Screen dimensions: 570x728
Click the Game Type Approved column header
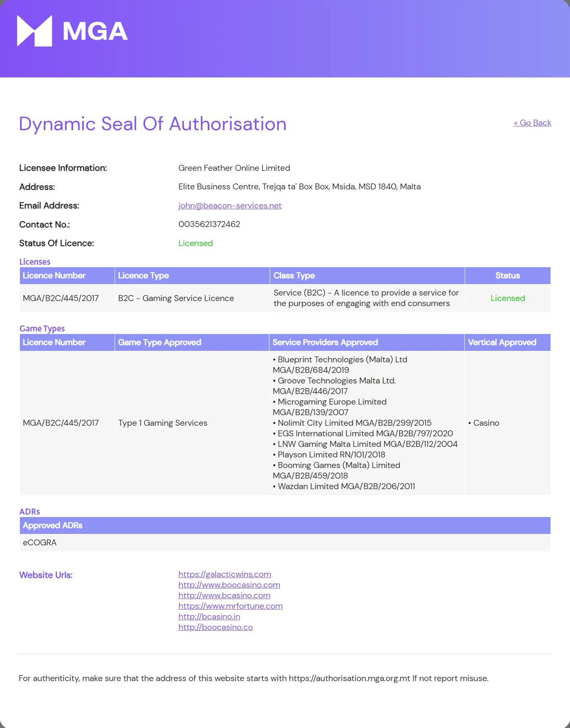[159, 342]
